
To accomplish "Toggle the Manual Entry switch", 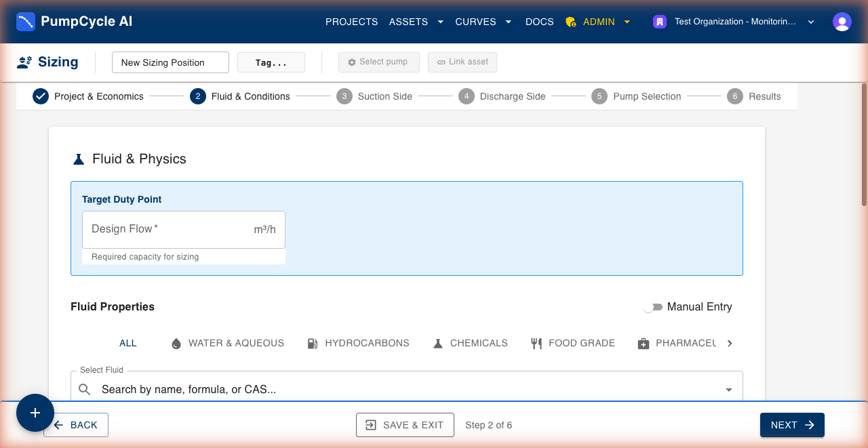I will click(x=652, y=307).
